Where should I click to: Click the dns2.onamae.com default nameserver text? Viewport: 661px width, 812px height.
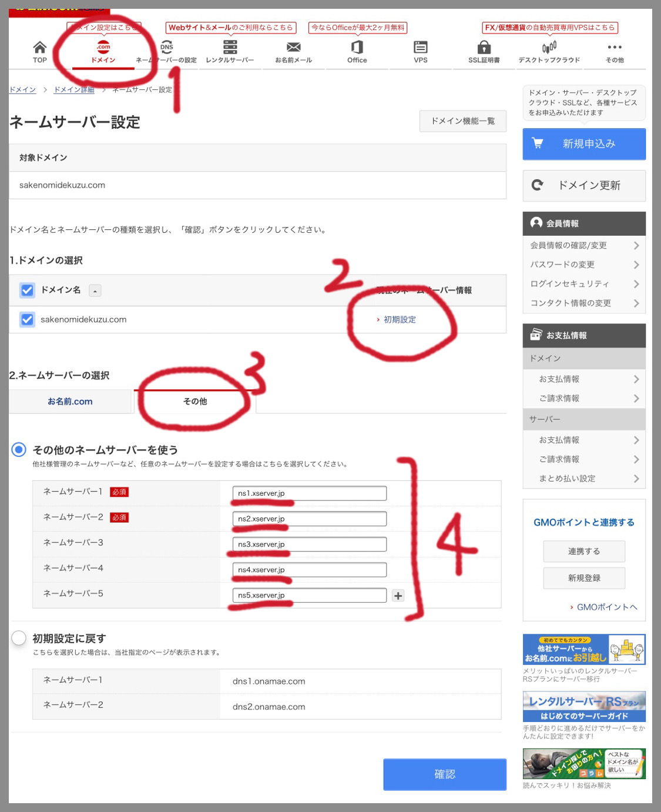(269, 707)
